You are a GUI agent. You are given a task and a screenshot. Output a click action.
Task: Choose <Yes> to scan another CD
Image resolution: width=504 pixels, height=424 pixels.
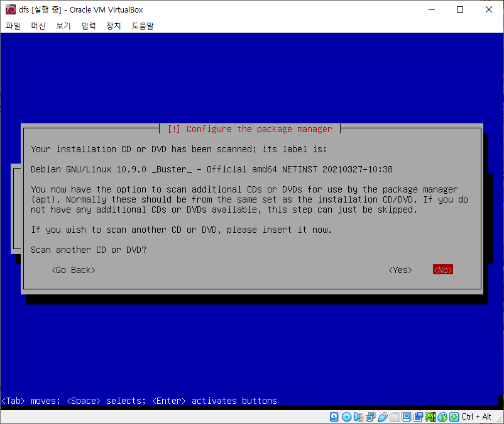point(400,270)
